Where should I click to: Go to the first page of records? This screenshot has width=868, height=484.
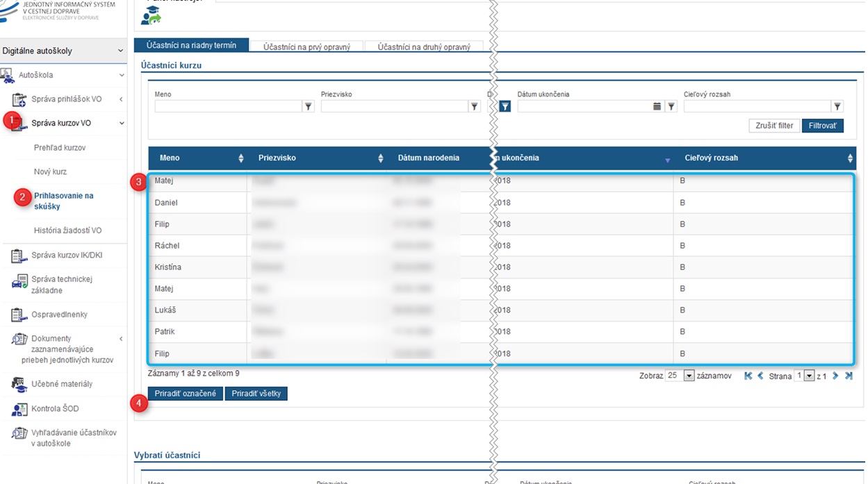[748, 376]
